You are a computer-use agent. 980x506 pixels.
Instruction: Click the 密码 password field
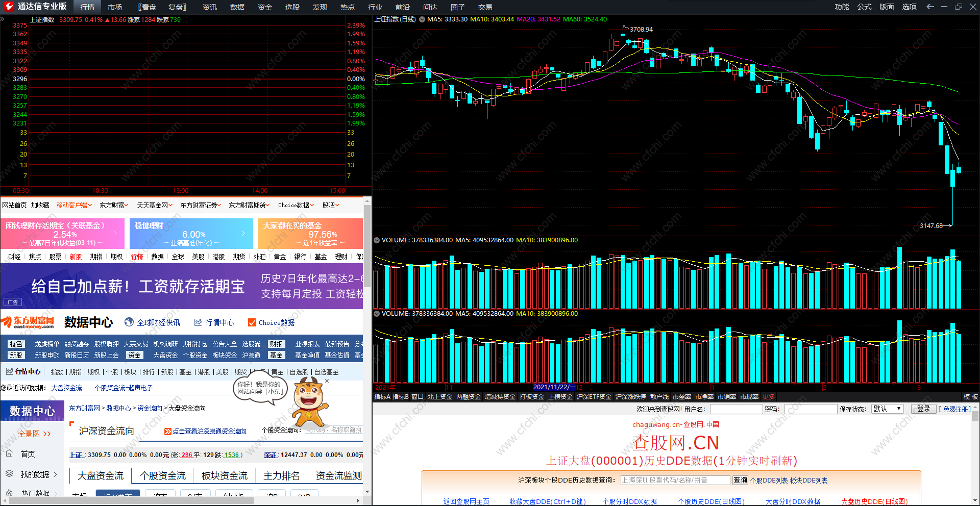point(811,409)
